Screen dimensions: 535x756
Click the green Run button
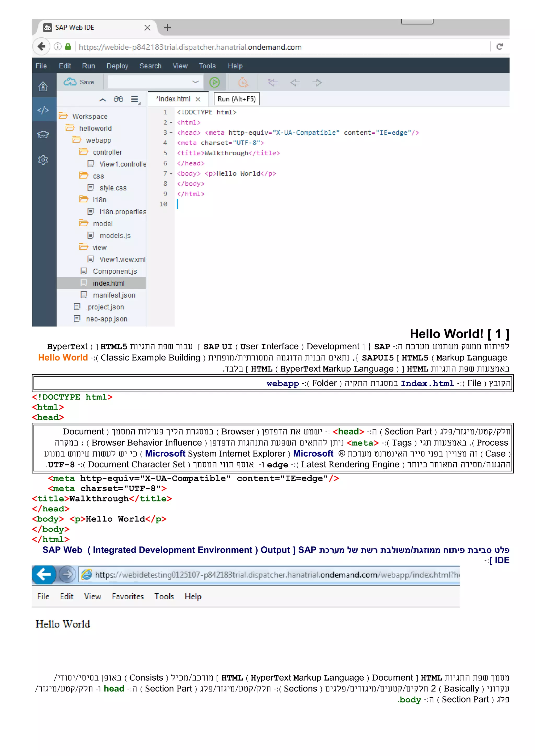point(214,82)
